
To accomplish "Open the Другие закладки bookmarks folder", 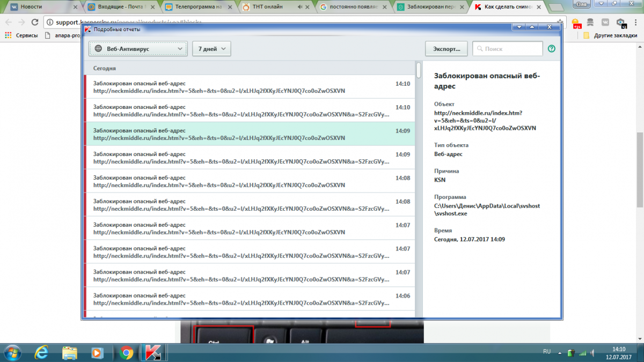I will click(x=610, y=35).
